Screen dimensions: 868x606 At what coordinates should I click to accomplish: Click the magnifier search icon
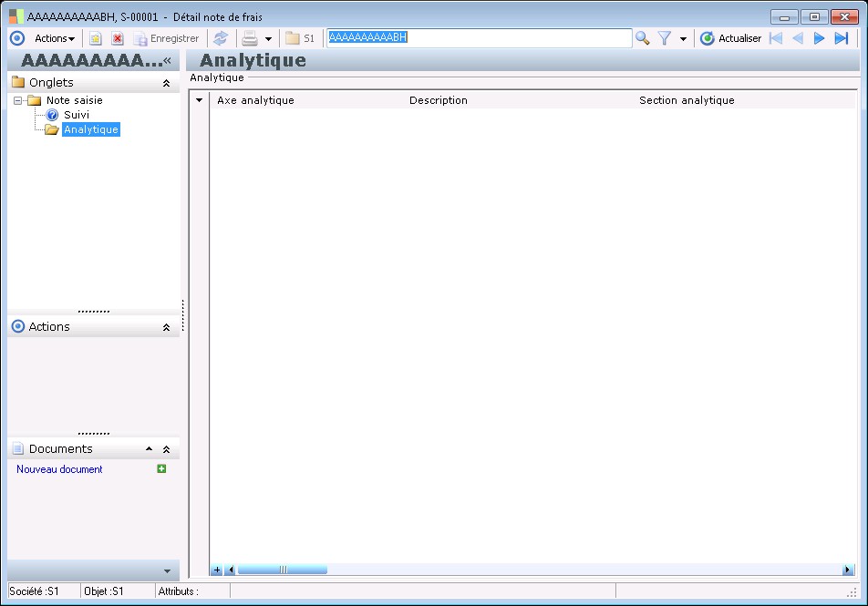point(642,38)
